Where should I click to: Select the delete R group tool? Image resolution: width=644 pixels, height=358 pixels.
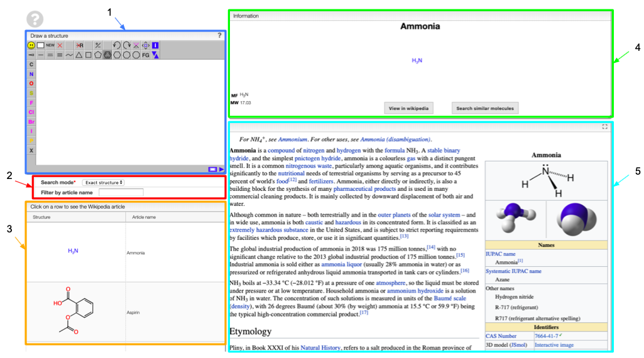tap(79, 45)
